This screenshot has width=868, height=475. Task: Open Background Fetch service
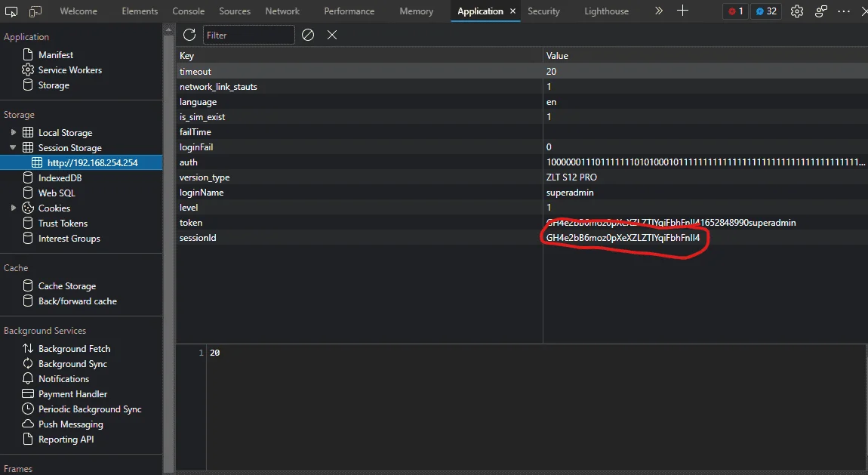coord(74,348)
